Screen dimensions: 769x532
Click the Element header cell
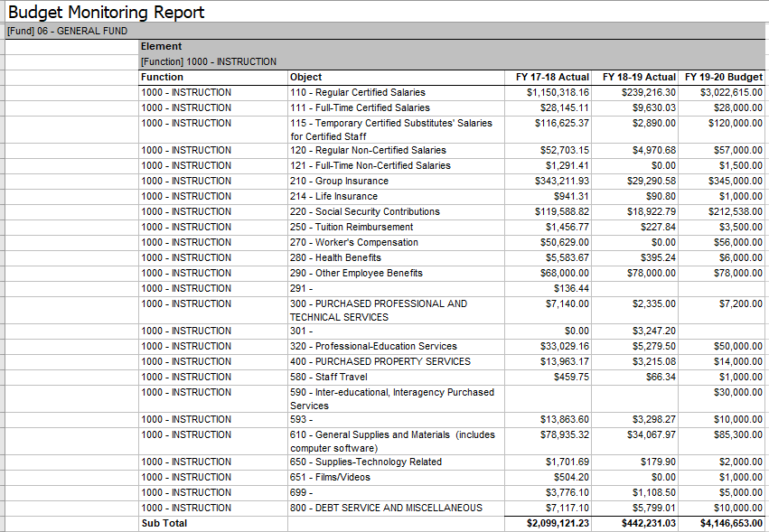point(452,47)
